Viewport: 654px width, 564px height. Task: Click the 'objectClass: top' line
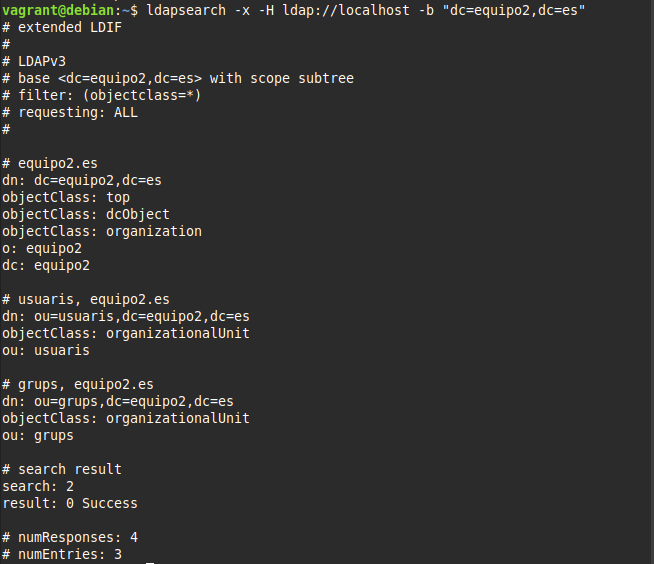pyautogui.click(x=66, y=197)
